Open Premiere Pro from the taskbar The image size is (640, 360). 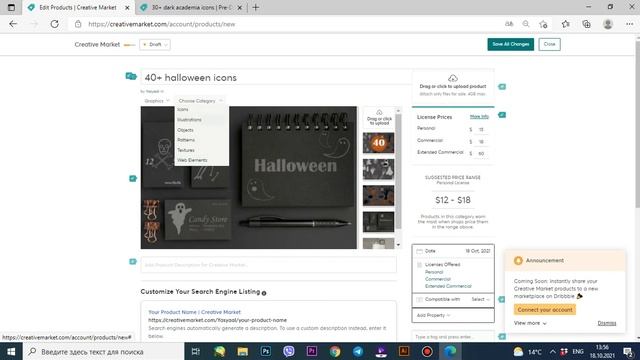point(312,351)
